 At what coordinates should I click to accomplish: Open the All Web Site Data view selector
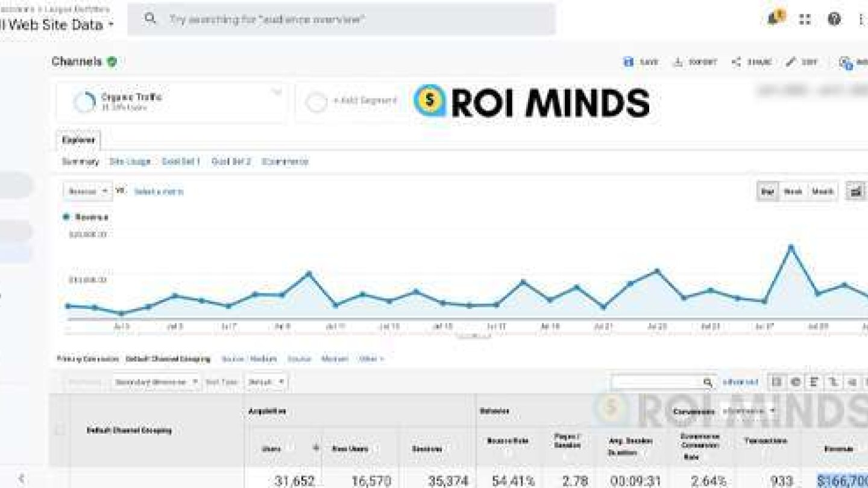point(57,25)
